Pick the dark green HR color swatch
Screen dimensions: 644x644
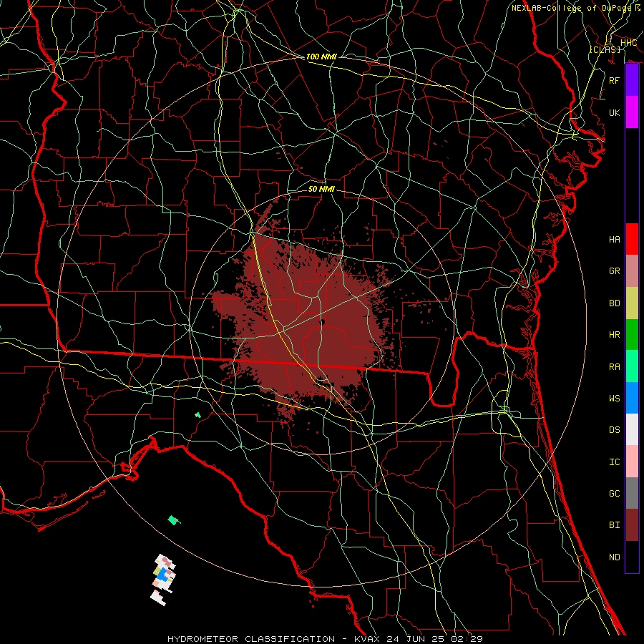pos(632,334)
